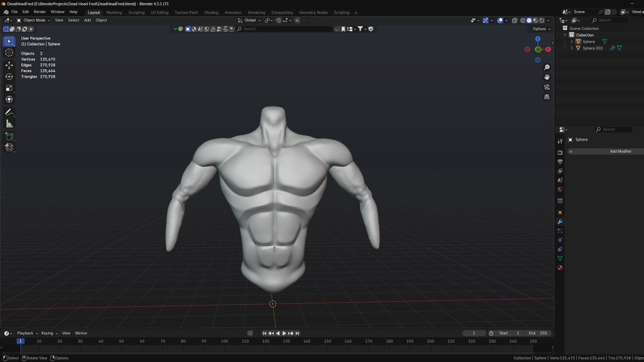Collapse the Collection in outliner
Viewport: 644px width, 362px height.
(x=565, y=35)
